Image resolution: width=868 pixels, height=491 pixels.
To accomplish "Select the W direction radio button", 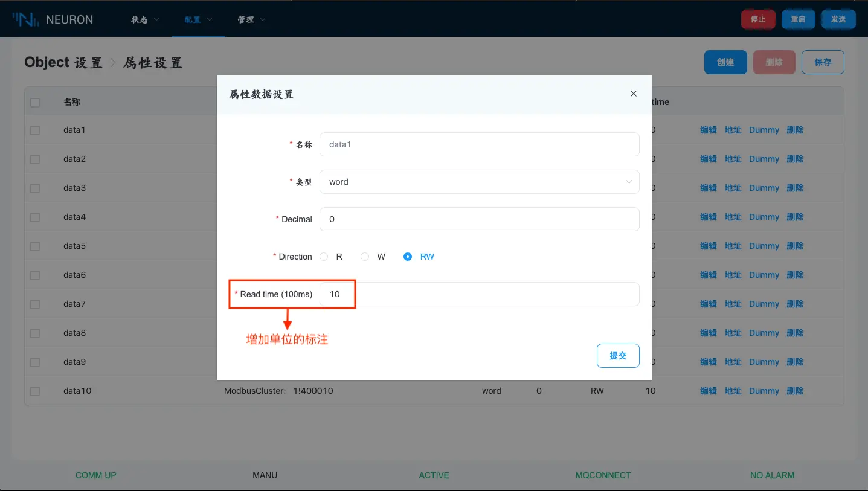I will tap(365, 257).
